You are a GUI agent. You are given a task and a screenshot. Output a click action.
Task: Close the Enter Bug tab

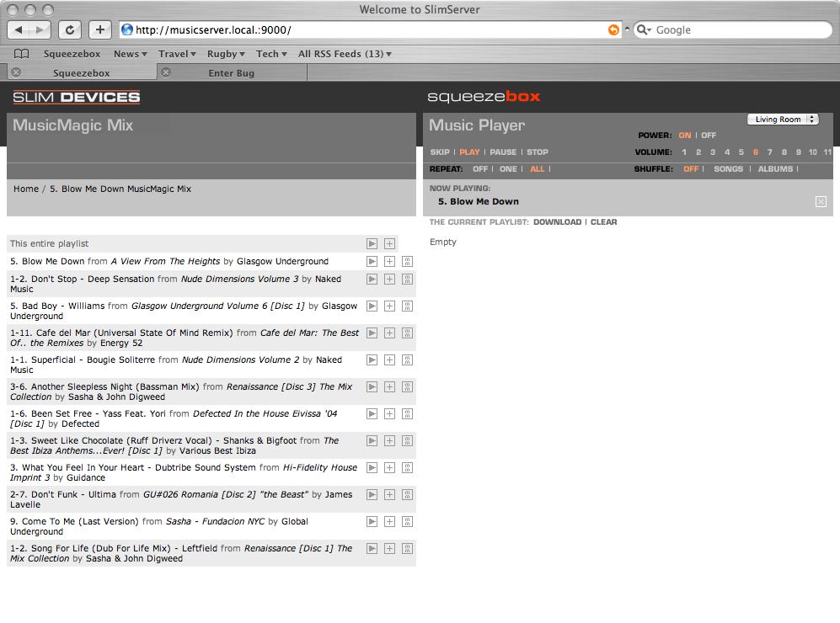click(166, 72)
